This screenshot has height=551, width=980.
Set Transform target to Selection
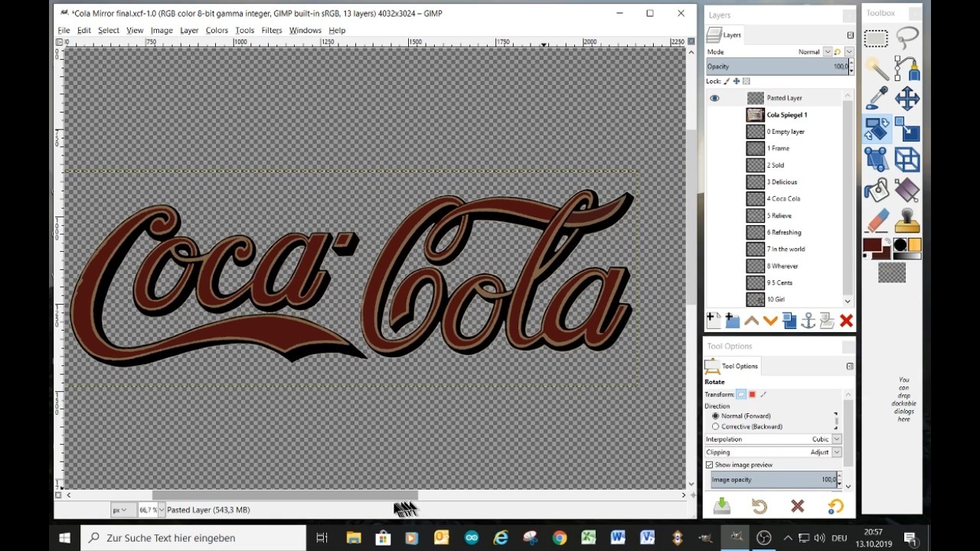coord(752,394)
